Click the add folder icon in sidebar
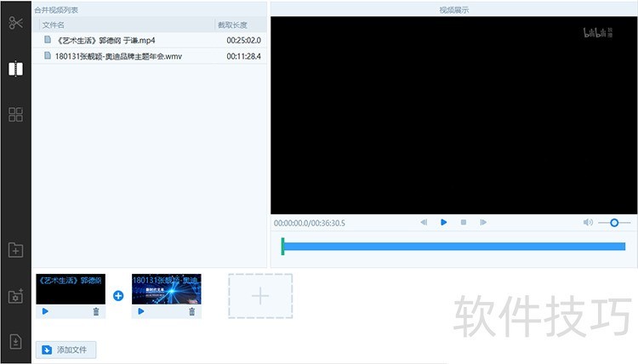This screenshot has width=638, height=364. pyautogui.click(x=15, y=250)
